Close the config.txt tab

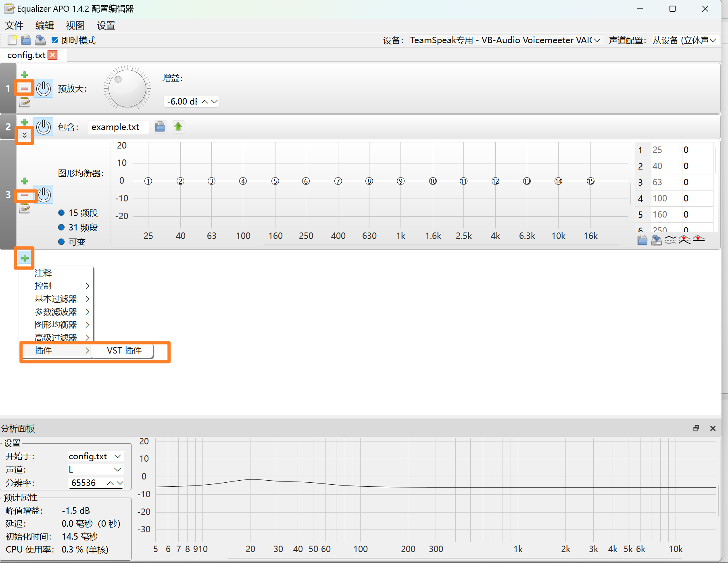(52, 55)
